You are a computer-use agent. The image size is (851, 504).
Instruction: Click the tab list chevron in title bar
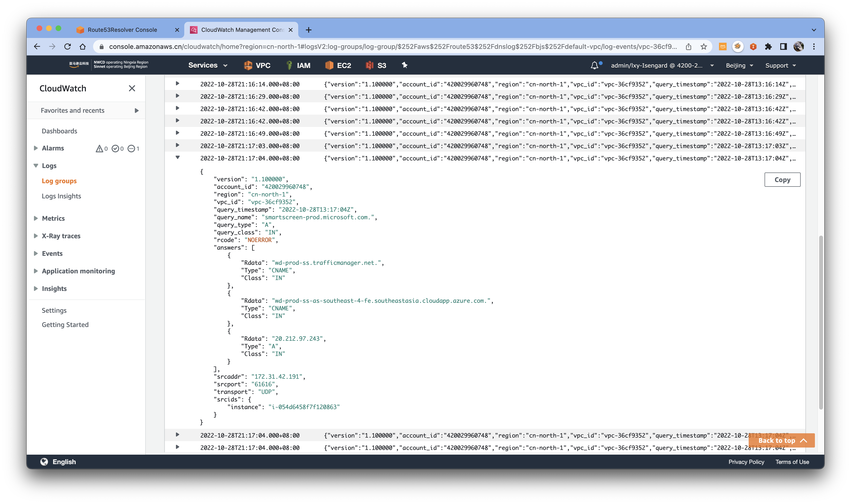coord(814,30)
